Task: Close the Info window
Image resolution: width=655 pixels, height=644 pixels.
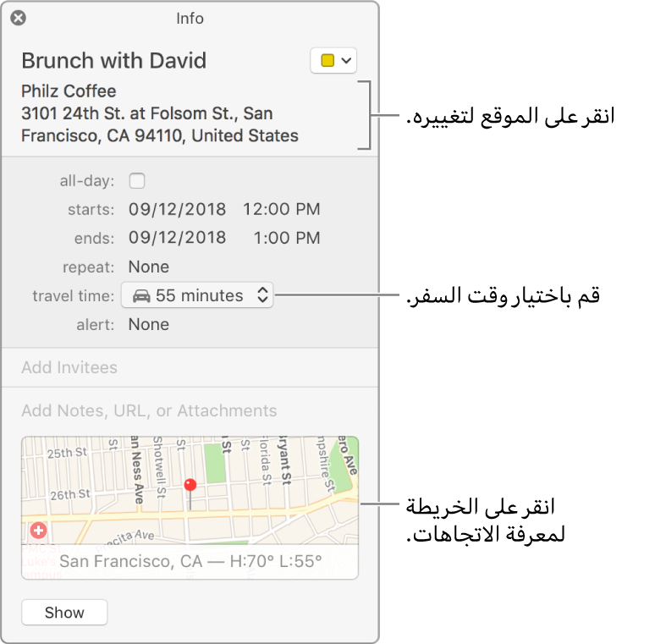Action: coord(18,18)
